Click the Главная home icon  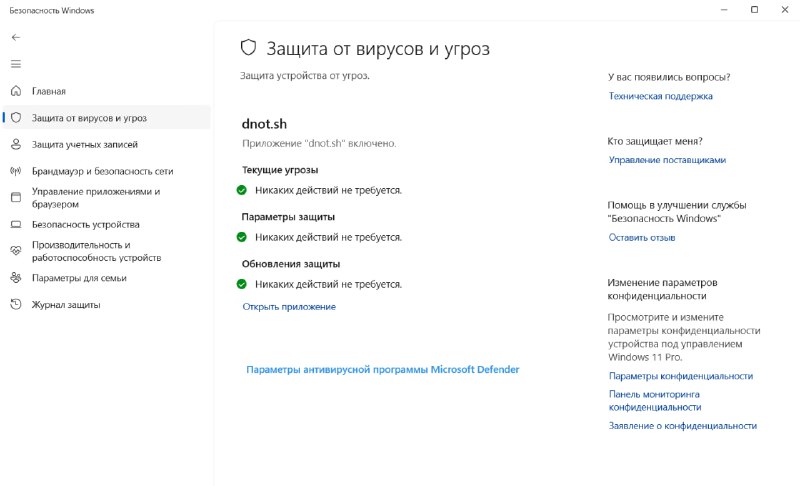(x=16, y=91)
